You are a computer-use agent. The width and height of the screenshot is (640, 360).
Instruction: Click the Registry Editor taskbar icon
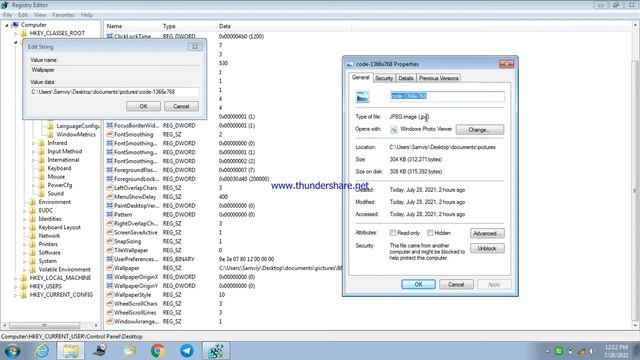[216, 351]
